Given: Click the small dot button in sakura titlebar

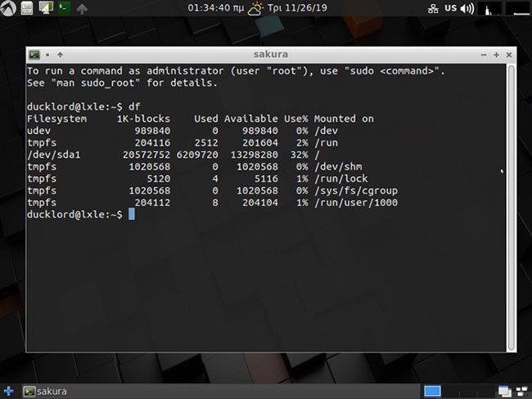Looking at the screenshot, I should [47, 55].
